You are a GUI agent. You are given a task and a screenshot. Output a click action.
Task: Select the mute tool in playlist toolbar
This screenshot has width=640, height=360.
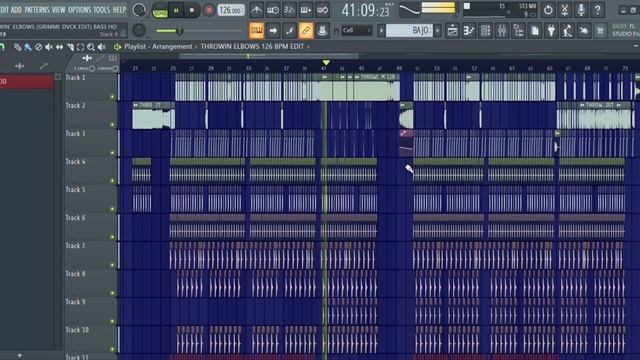point(49,47)
